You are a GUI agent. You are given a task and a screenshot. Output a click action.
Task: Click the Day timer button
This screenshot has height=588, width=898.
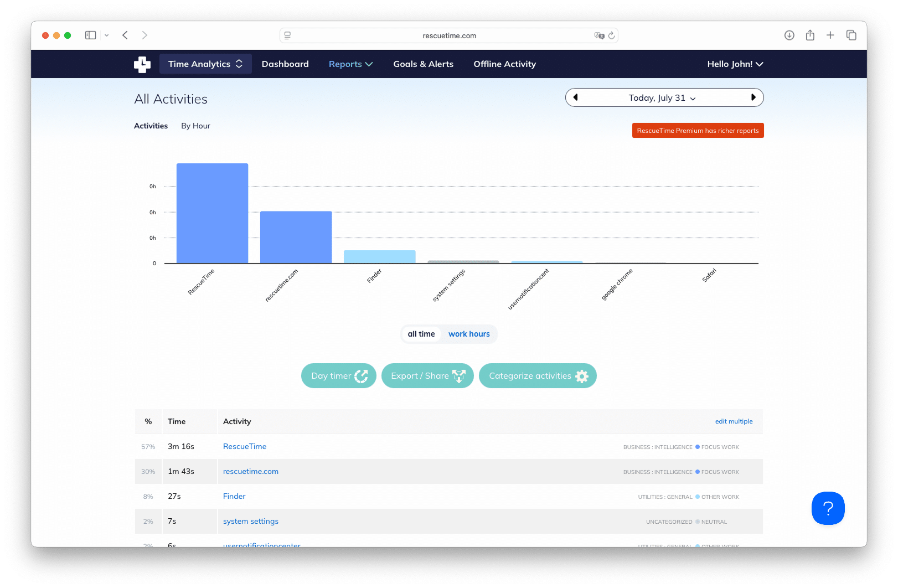[x=339, y=376]
